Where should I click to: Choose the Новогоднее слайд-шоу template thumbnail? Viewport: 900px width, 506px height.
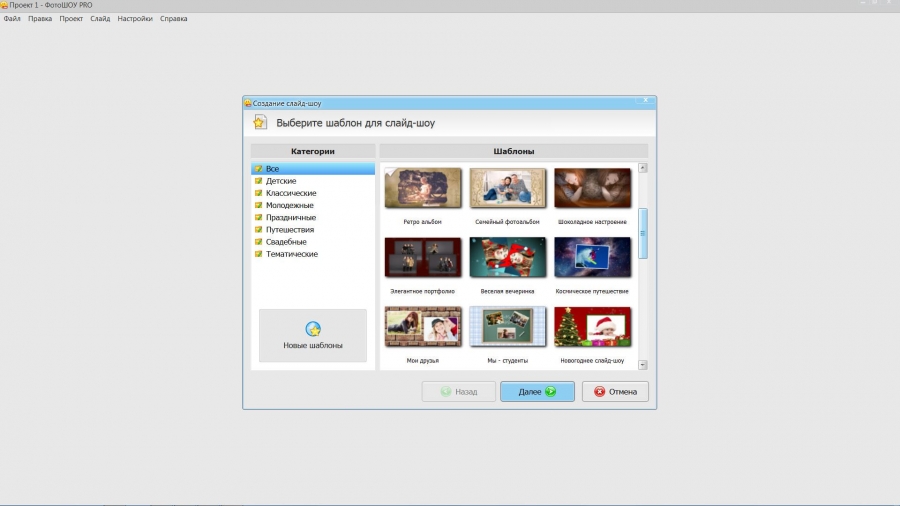592,326
